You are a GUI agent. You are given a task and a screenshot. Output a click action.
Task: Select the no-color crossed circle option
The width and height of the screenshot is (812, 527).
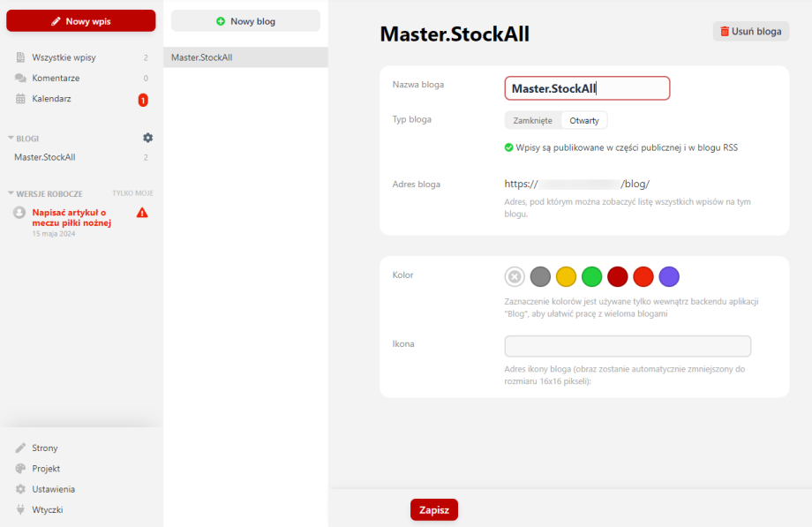click(515, 276)
